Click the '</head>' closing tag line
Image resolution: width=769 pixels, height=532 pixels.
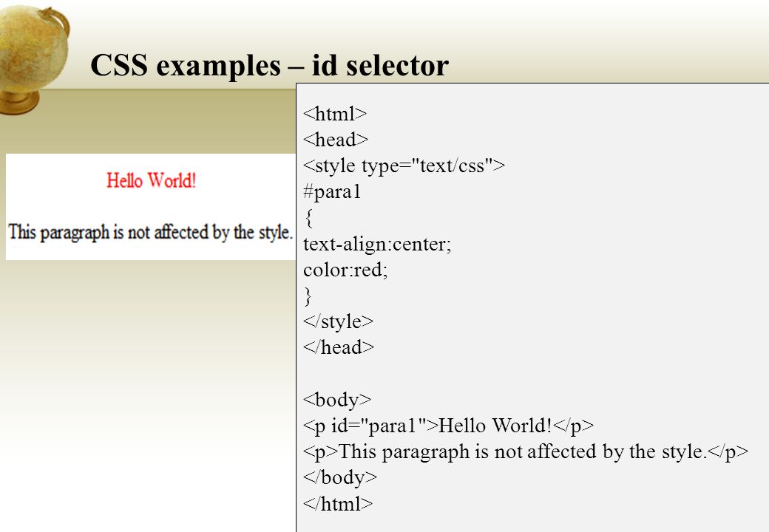click(x=339, y=347)
